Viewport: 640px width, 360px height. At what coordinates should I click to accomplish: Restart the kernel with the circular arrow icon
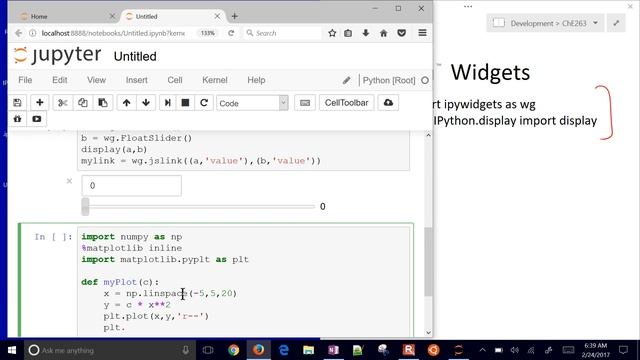click(204, 103)
